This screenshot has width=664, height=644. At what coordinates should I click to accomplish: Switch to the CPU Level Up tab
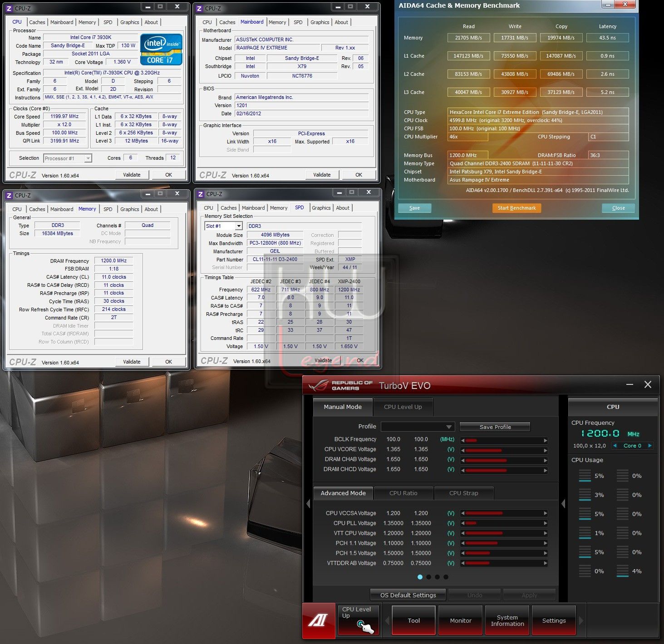(403, 407)
